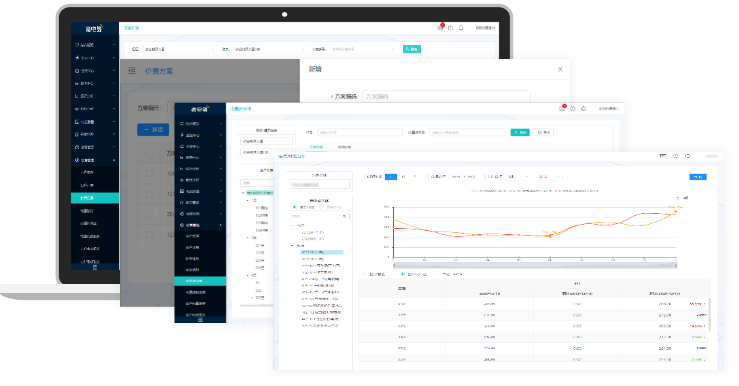Select the highlighted teal submenu item in middle sidebar
This screenshot has height=386, width=739.
(200, 281)
